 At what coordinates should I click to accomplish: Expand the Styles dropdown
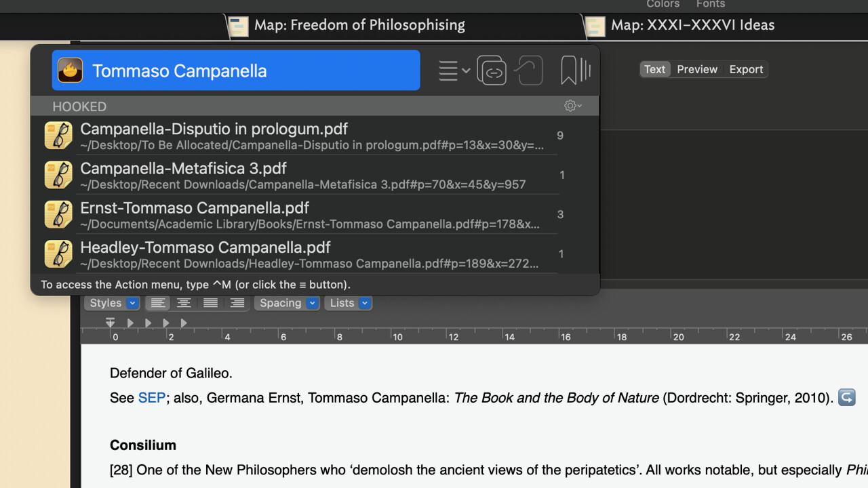(x=113, y=303)
